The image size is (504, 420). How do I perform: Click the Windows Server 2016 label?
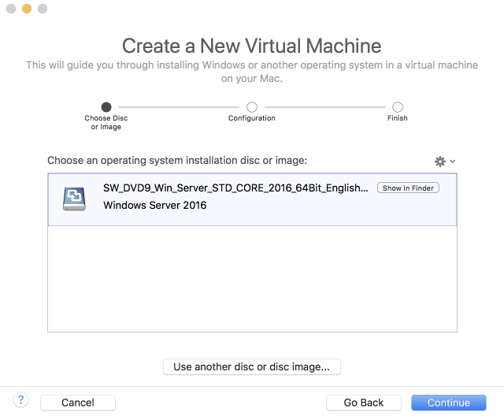click(155, 206)
